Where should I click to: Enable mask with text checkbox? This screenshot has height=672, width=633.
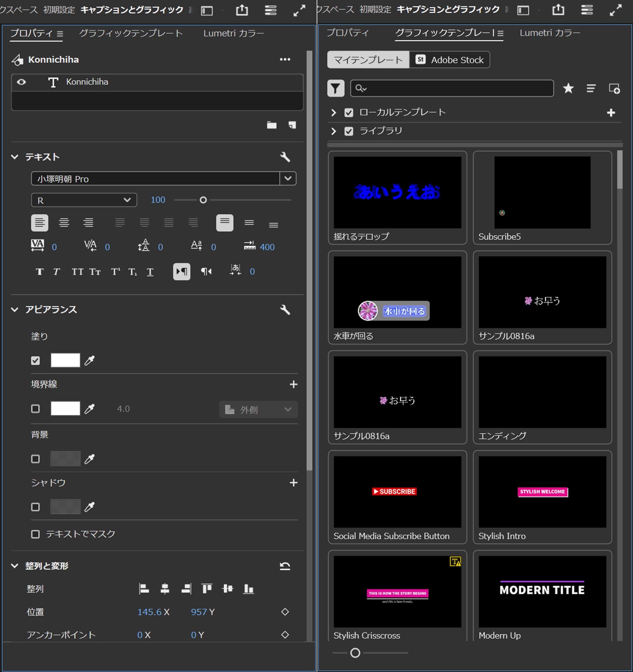pos(36,534)
